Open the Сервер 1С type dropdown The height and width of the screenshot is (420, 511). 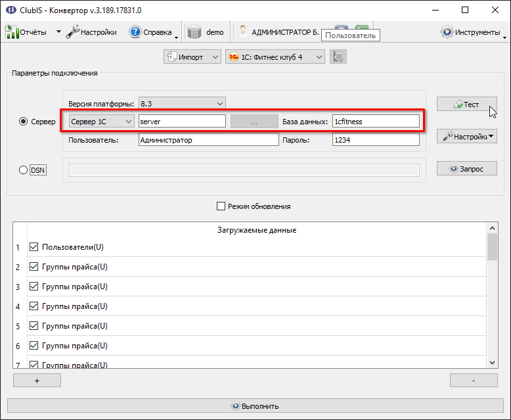click(x=101, y=122)
